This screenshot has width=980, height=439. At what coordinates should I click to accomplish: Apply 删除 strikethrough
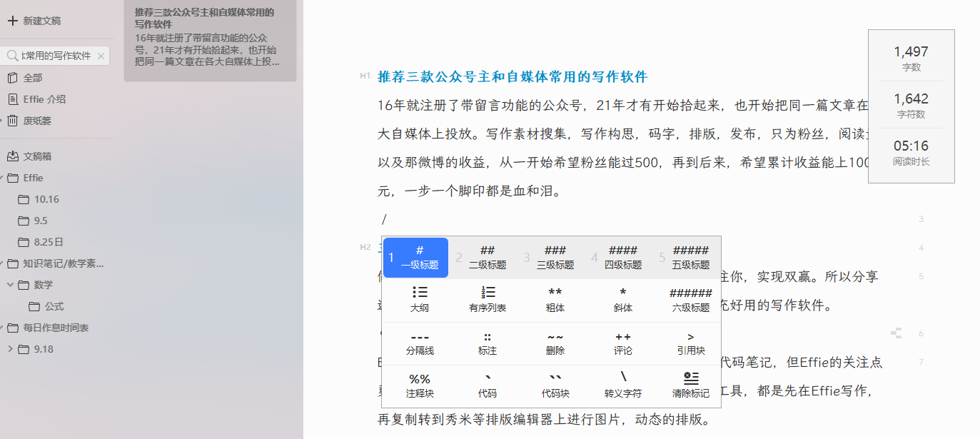point(555,343)
